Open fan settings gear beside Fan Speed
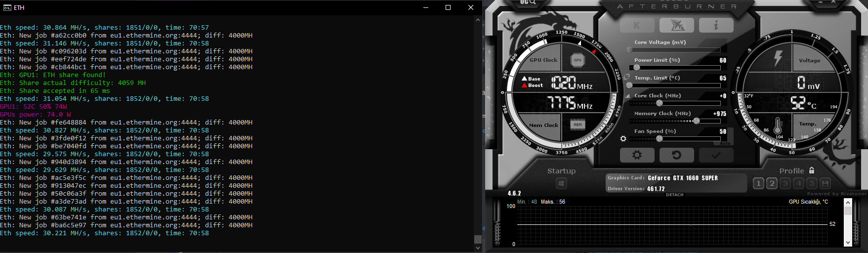Image resolution: width=868 pixels, height=253 pixels. coord(623,139)
